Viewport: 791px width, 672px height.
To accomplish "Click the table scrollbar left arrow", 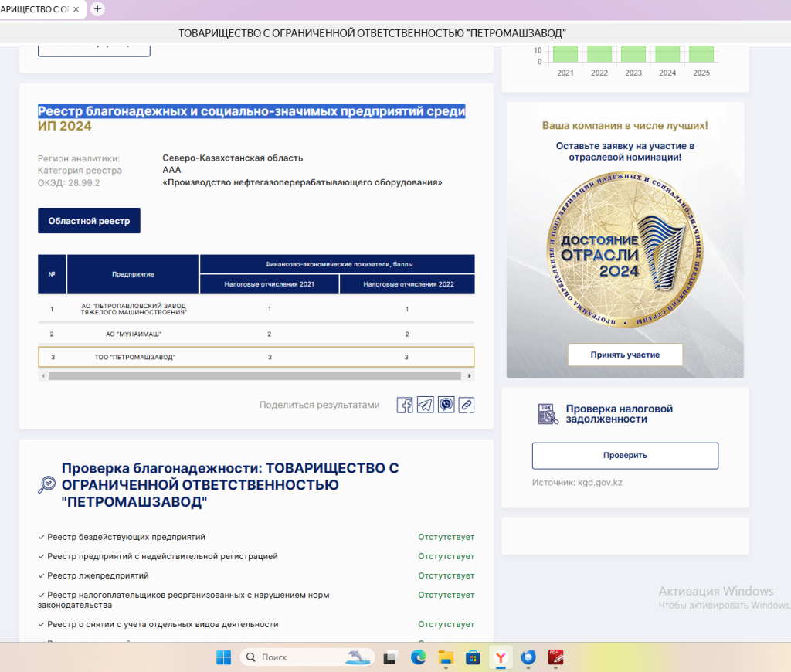I will 43,376.
